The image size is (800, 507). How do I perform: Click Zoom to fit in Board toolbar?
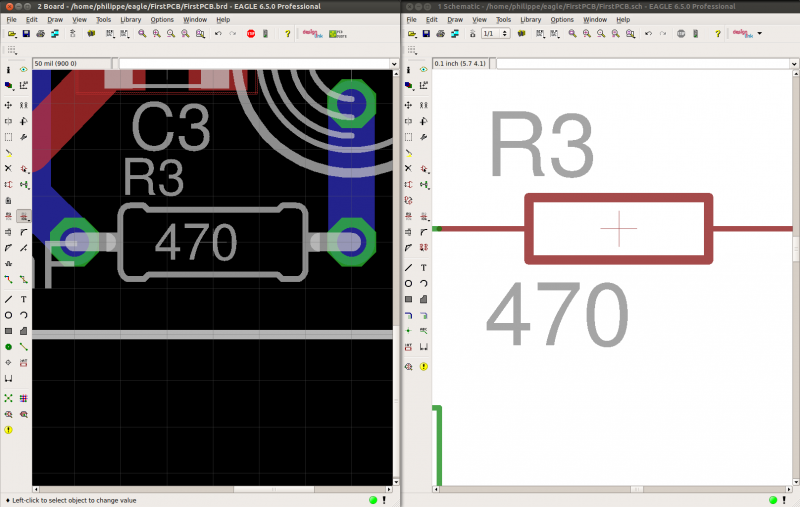tap(142, 33)
